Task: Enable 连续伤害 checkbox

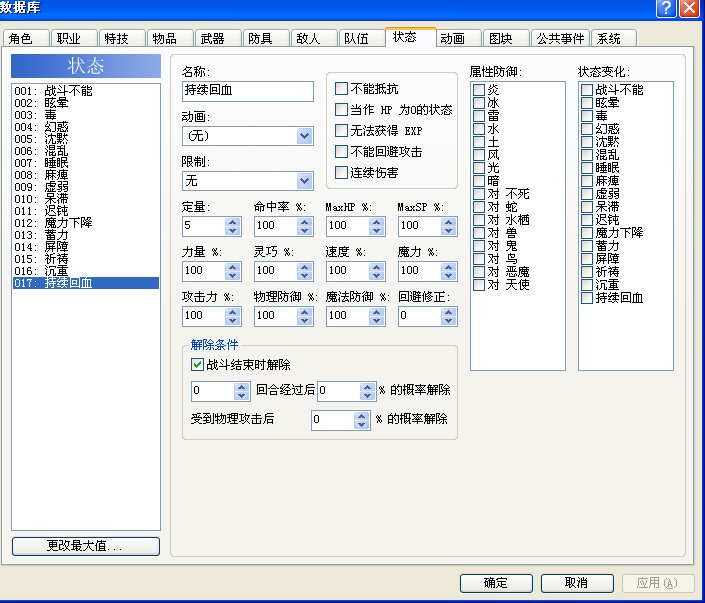Action: (341, 172)
